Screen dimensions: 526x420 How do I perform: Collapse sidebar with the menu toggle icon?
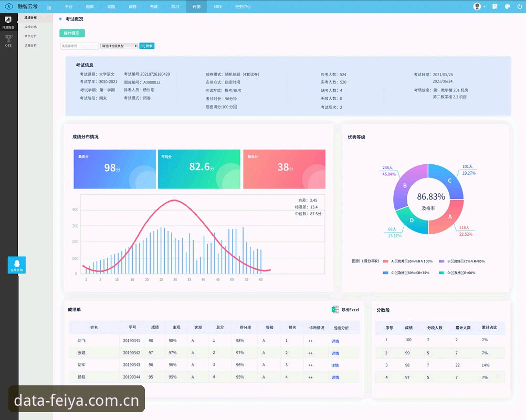[x=49, y=7]
